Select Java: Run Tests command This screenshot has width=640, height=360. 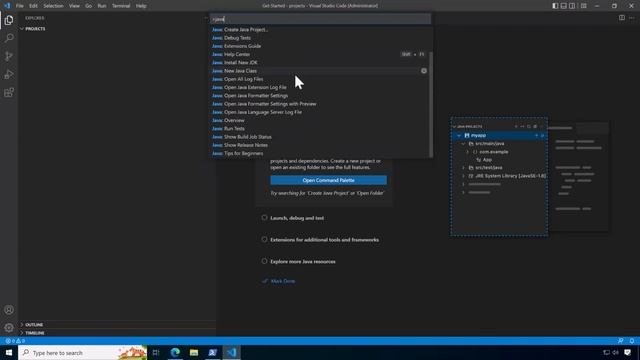coord(321,129)
